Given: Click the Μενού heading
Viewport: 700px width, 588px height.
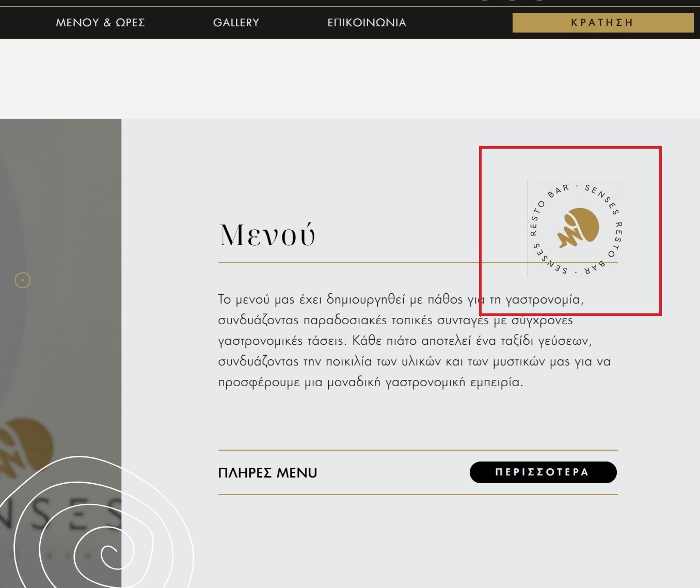Looking at the screenshot, I should pyautogui.click(x=267, y=235).
